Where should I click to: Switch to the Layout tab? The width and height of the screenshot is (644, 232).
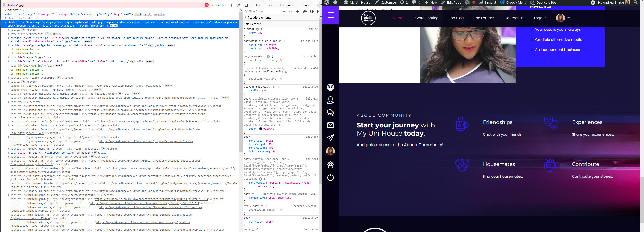(x=270, y=5)
